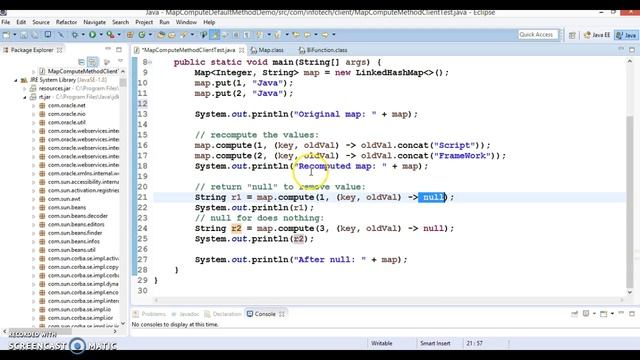Expand the com.oracle.net package
The image size is (640, 360).
click(x=33, y=106)
